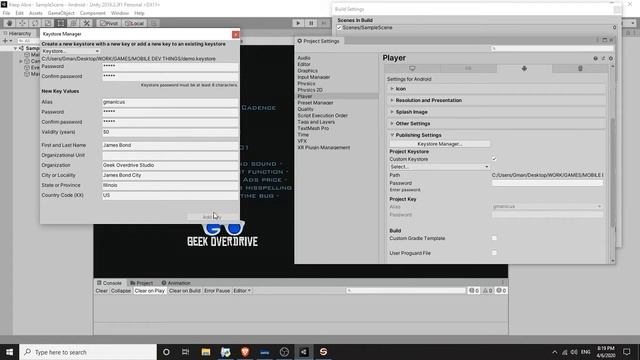Toggle Error Pause in Console

click(217, 291)
